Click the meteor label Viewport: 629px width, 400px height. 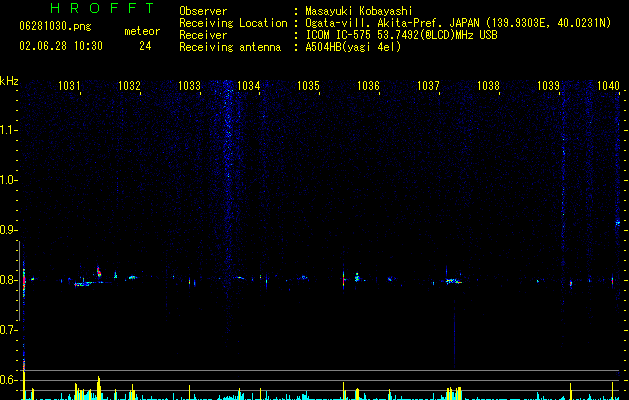(142, 31)
